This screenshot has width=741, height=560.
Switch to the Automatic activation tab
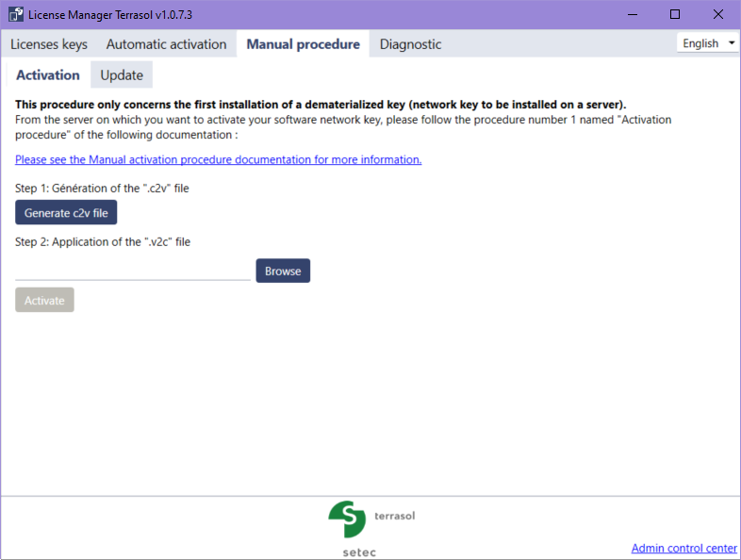pyautogui.click(x=166, y=44)
